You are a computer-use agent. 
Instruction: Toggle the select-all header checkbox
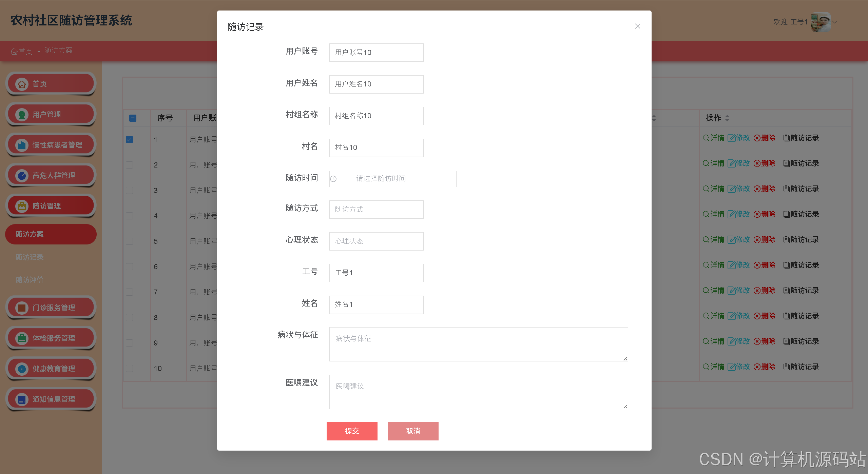tap(133, 118)
